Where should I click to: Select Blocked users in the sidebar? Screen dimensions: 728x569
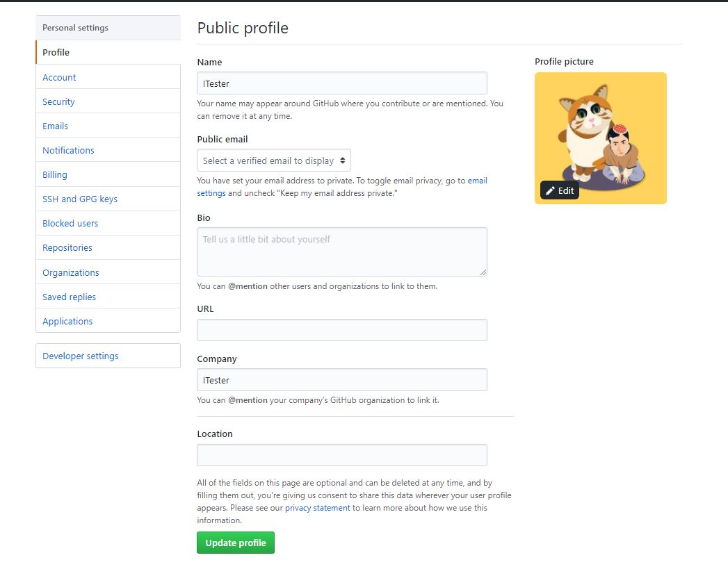point(108,223)
